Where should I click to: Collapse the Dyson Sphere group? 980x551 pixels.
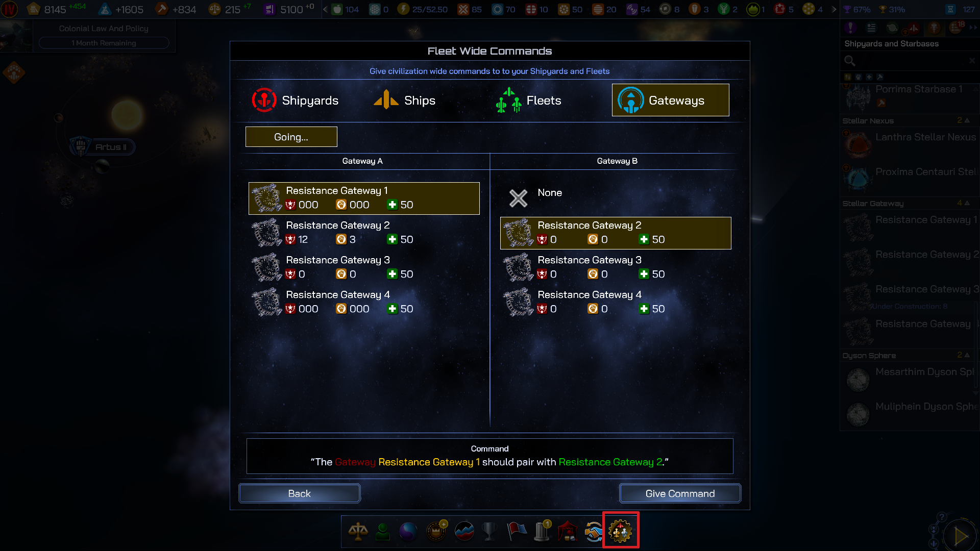coord(967,355)
